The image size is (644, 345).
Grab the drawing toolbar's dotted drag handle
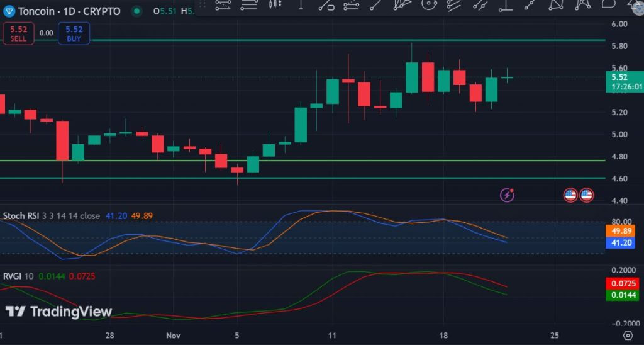coord(202,4)
